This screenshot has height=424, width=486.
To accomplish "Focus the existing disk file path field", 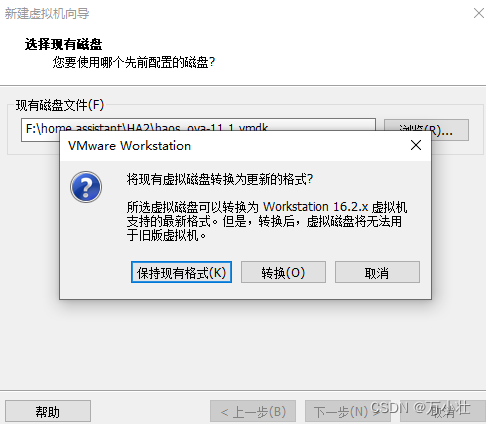I will click(x=198, y=130).
